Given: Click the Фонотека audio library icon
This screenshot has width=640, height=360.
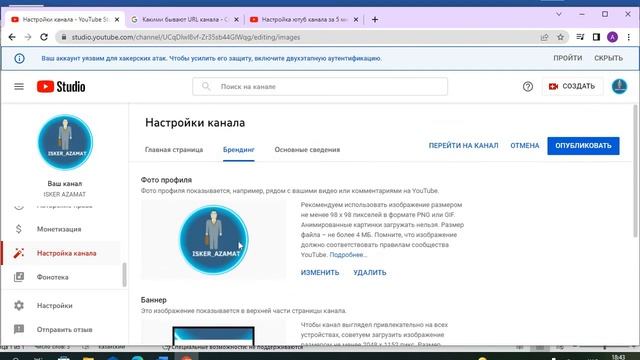Looking at the screenshot, I should 19,277.
